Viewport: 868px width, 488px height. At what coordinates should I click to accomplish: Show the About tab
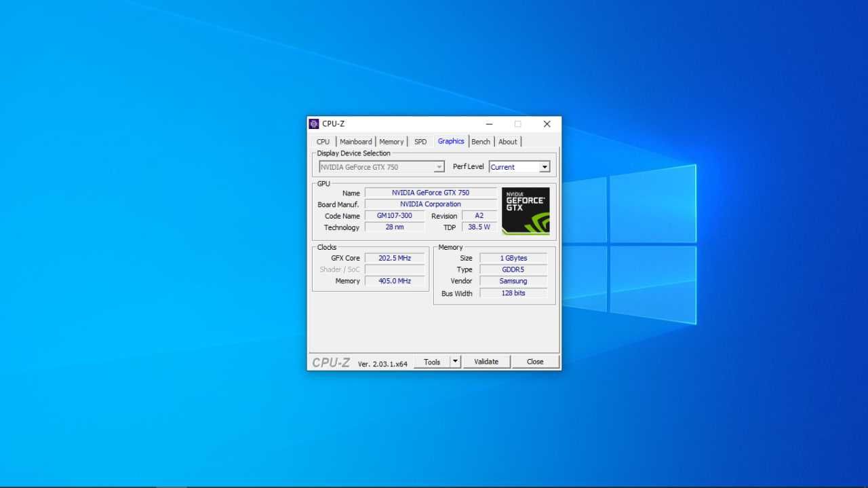(x=508, y=142)
